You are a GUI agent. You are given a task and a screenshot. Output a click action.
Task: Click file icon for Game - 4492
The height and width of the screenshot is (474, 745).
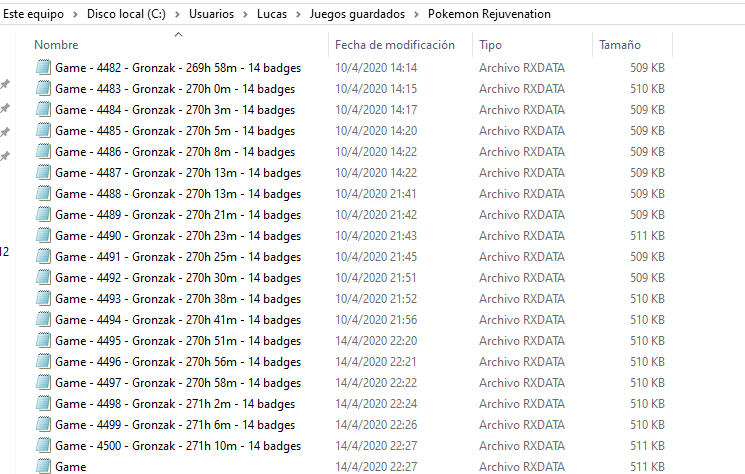(x=43, y=277)
